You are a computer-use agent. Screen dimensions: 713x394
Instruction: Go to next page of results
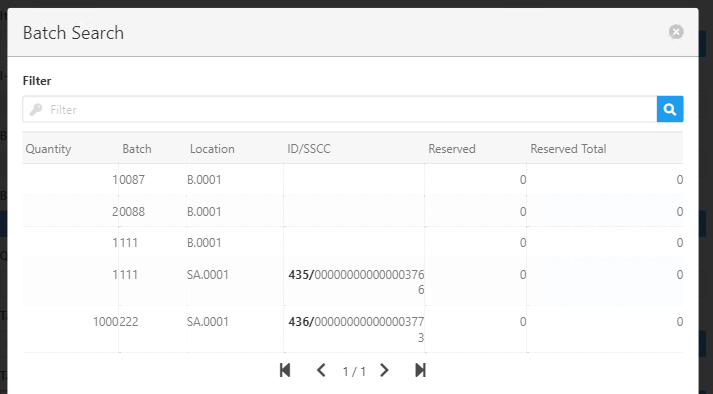pos(384,370)
